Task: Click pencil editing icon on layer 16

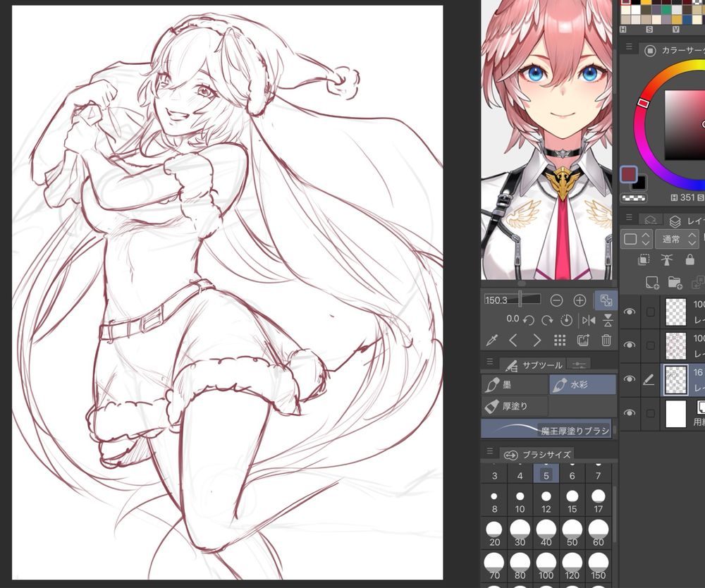Action: [649, 380]
